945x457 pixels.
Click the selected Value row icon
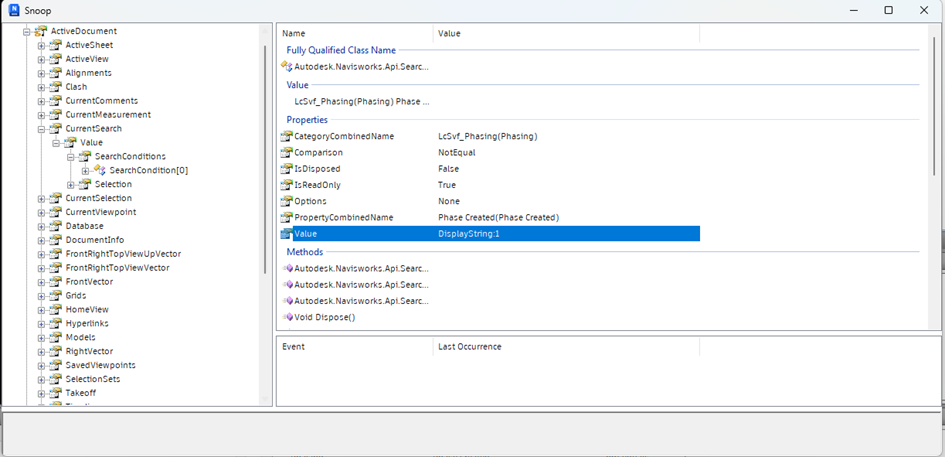287,233
